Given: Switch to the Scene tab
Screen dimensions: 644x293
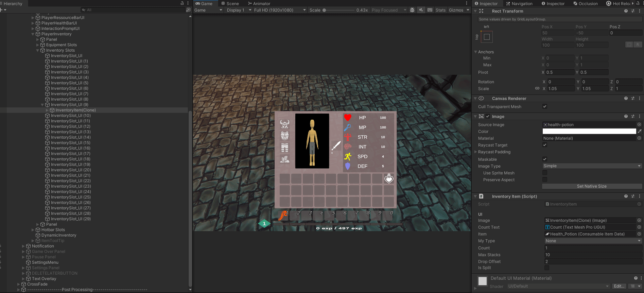Looking at the screenshot, I should click(230, 3).
